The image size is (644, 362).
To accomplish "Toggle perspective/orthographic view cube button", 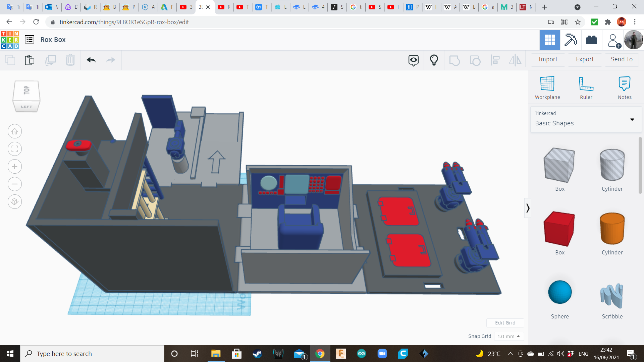I will point(15,201).
